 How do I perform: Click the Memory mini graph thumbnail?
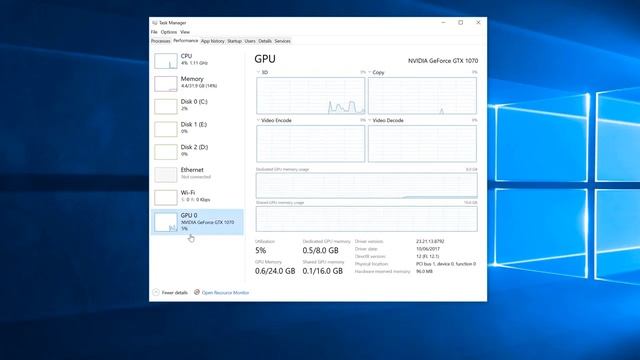166,84
